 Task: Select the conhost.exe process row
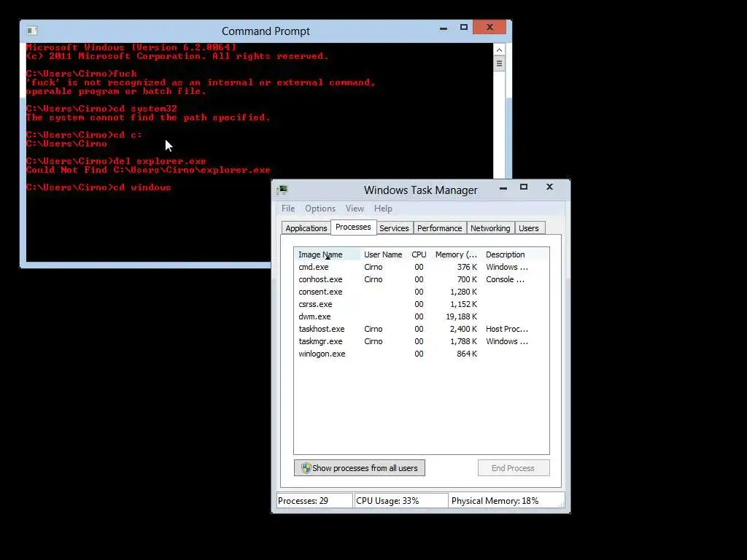(x=421, y=279)
